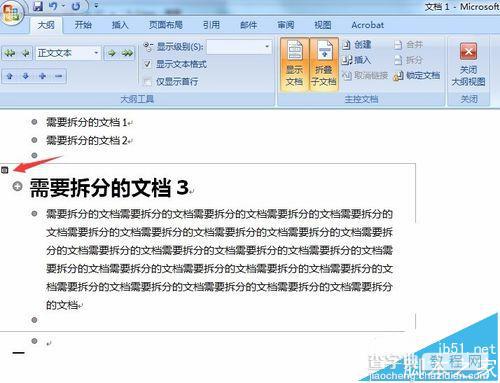
Task: Go to the 邮件 tab
Action: click(x=249, y=25)
